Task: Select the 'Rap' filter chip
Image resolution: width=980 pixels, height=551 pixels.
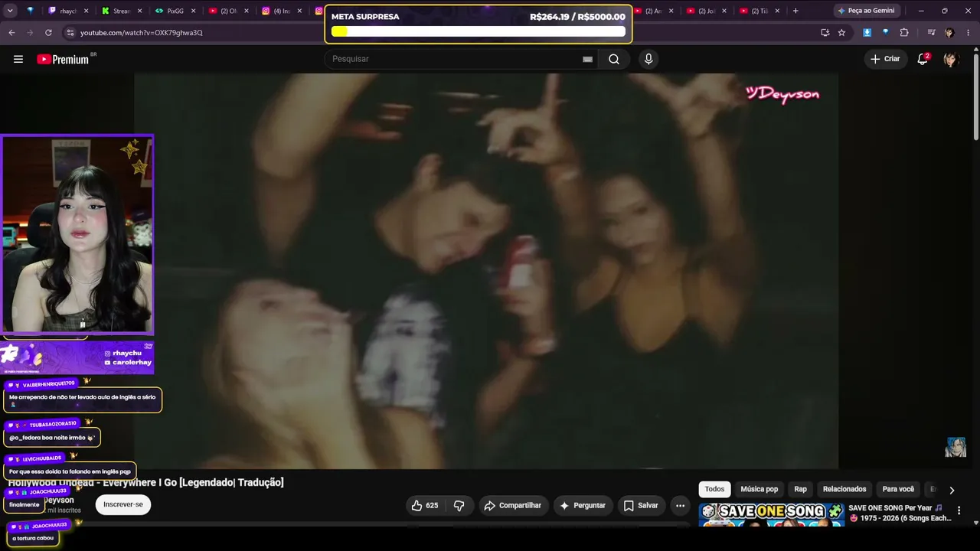Action: pyautogui.click(x=800, y=489)
